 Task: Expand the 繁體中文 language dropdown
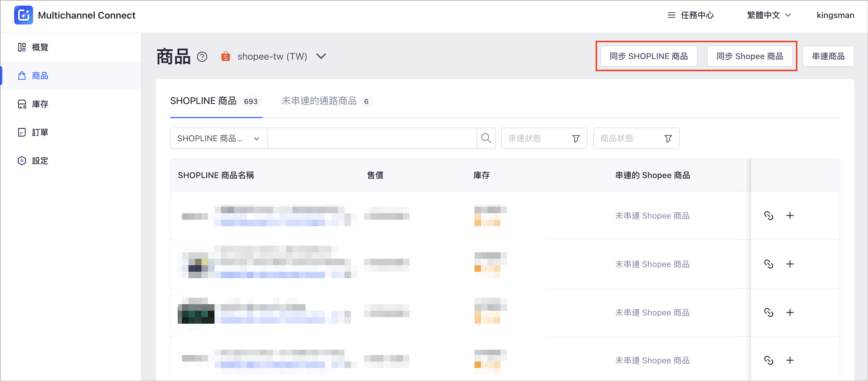769,15
